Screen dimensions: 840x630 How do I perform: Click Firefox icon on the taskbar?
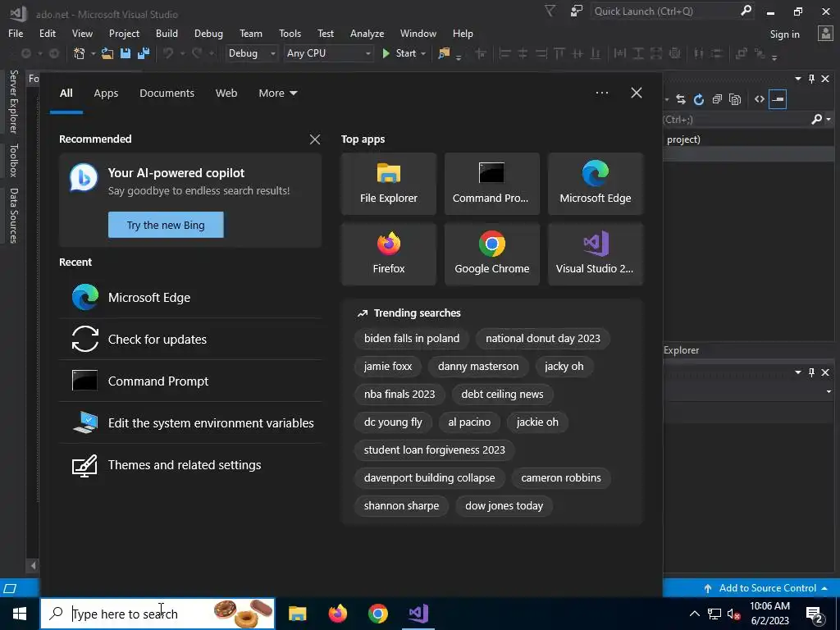pos(337,614)
